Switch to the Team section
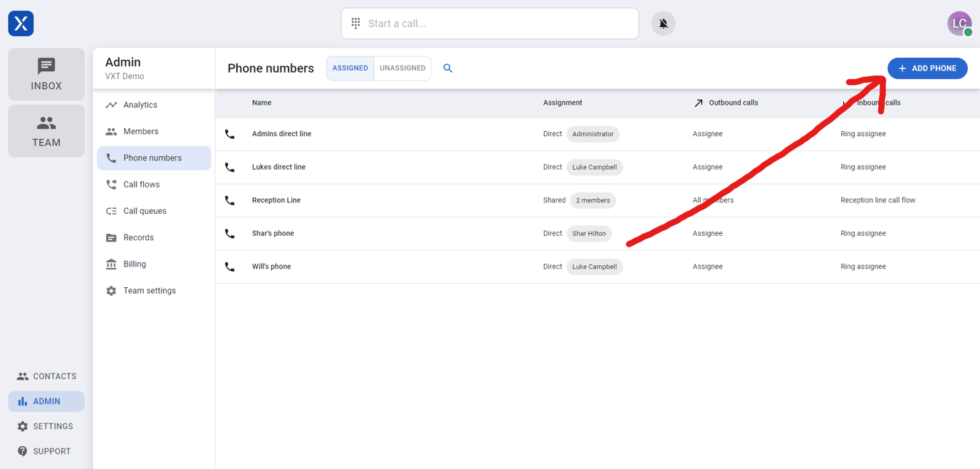This screenshot has width=980, height=469. 46,130
